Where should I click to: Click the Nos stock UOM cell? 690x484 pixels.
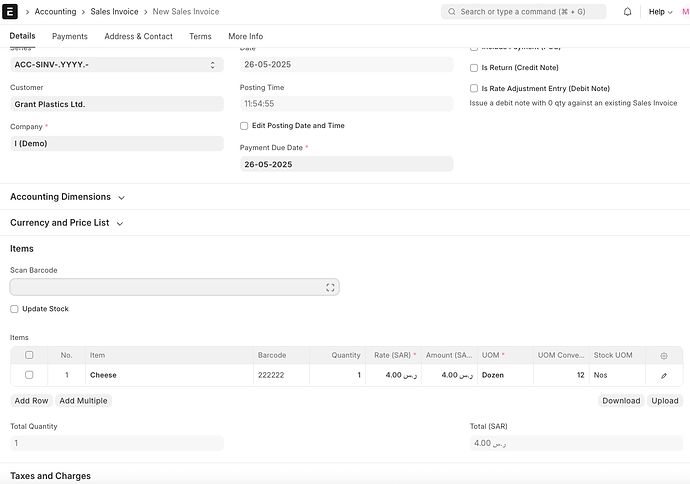pyautogui.click(x=617, y=375)
